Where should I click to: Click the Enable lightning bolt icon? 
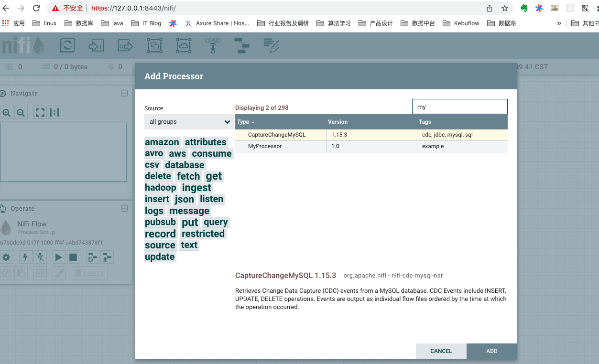point(25,257)
